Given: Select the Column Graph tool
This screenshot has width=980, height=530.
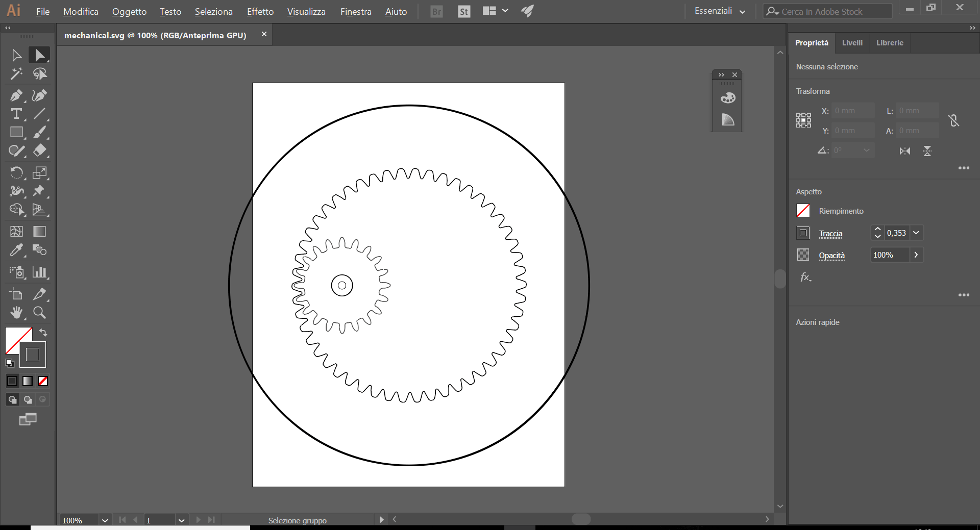Looking at the screenshot, I should pyautogui.click(x=39, y=272).
